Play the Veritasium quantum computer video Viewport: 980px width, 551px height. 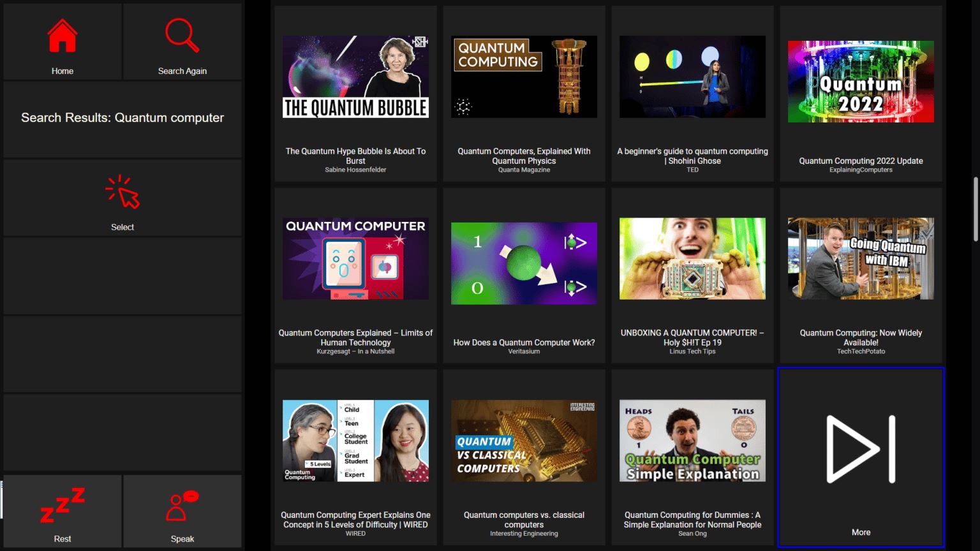[x=524, y=263]
